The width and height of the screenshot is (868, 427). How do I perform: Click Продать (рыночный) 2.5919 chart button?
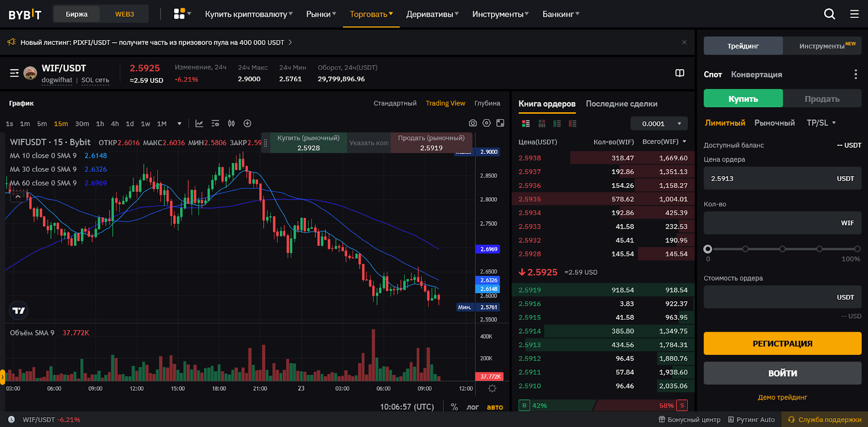[x=431, y=143]
